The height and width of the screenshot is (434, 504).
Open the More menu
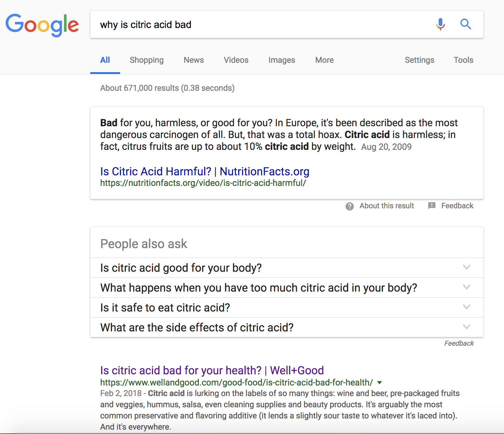pos(324,60)
